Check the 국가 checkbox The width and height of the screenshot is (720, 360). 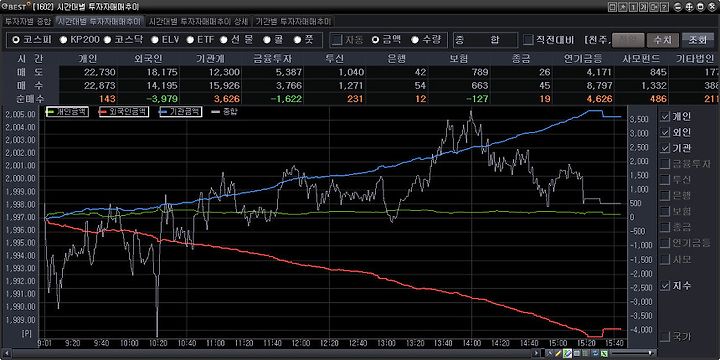coord(664,338)
